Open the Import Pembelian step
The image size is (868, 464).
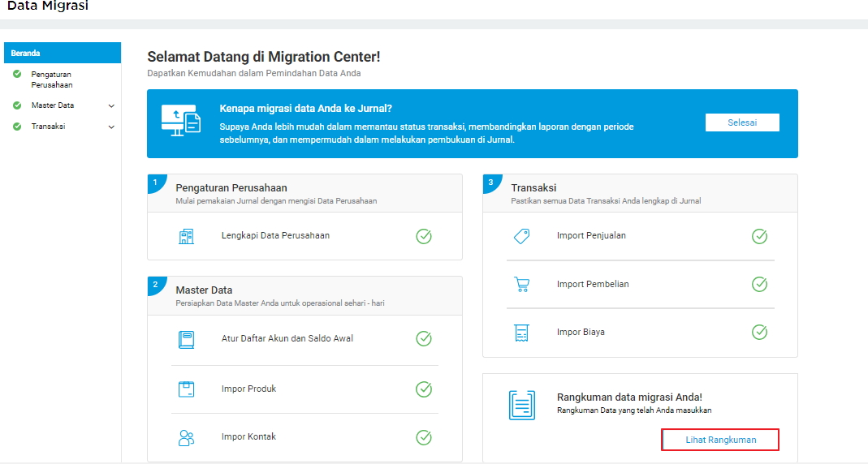tap(593, 284)
